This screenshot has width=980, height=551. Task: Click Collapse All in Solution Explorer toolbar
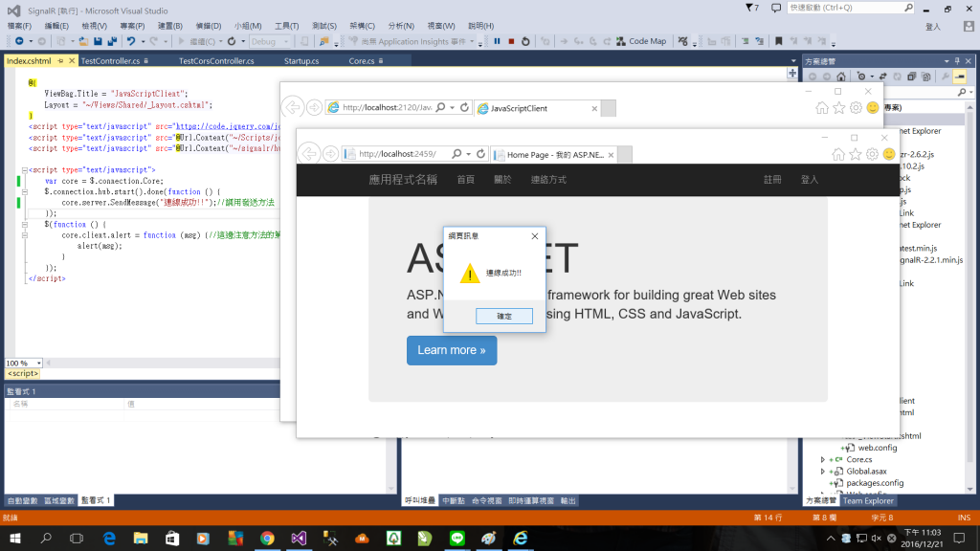click(x=912, y=77)
